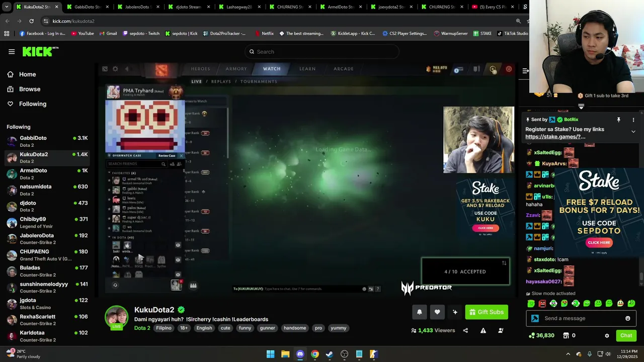
Task: Click the Gift Subs button
Action: (487, 312)
